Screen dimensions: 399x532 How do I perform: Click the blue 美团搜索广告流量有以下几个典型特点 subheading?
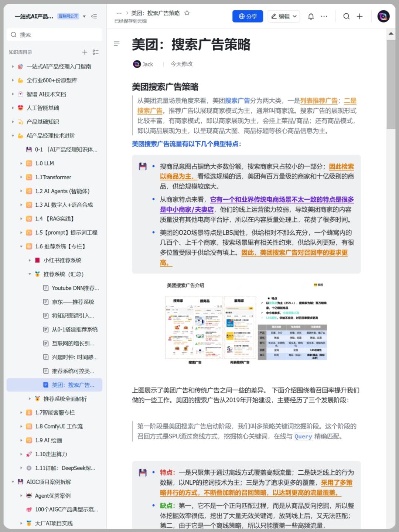[187, 144]
